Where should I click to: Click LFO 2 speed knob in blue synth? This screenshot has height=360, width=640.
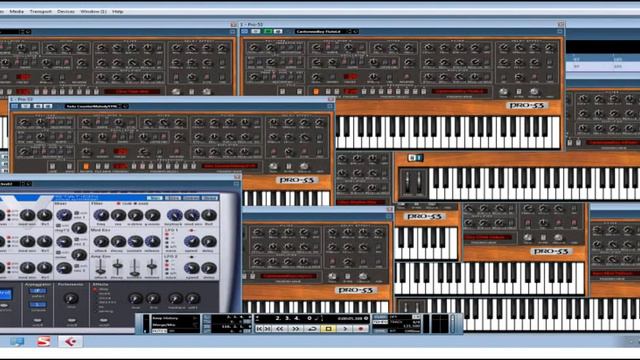click(192, 268)
